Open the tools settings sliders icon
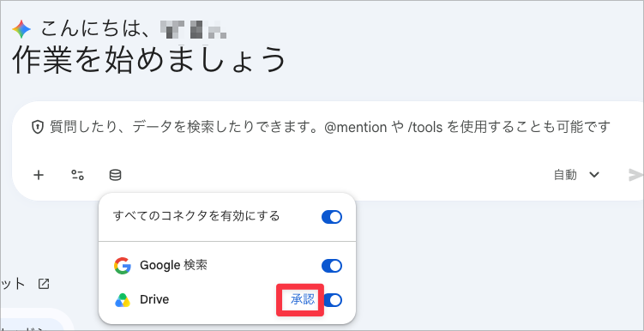Viewport: 644px width, 331px height. pos(77,175)
